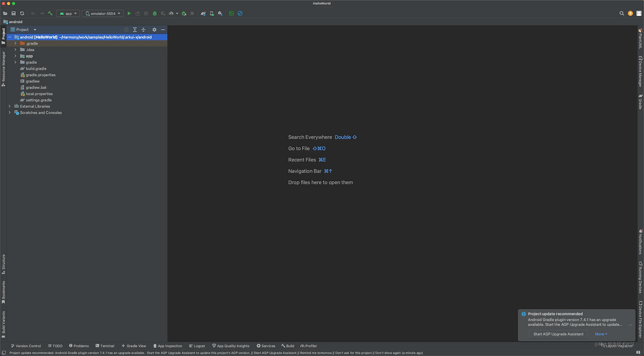The width and height of the screenshot is (644, 356).
Task: Expand the app folder in tree
Action: pyautogui.click(x=15, y=56)
